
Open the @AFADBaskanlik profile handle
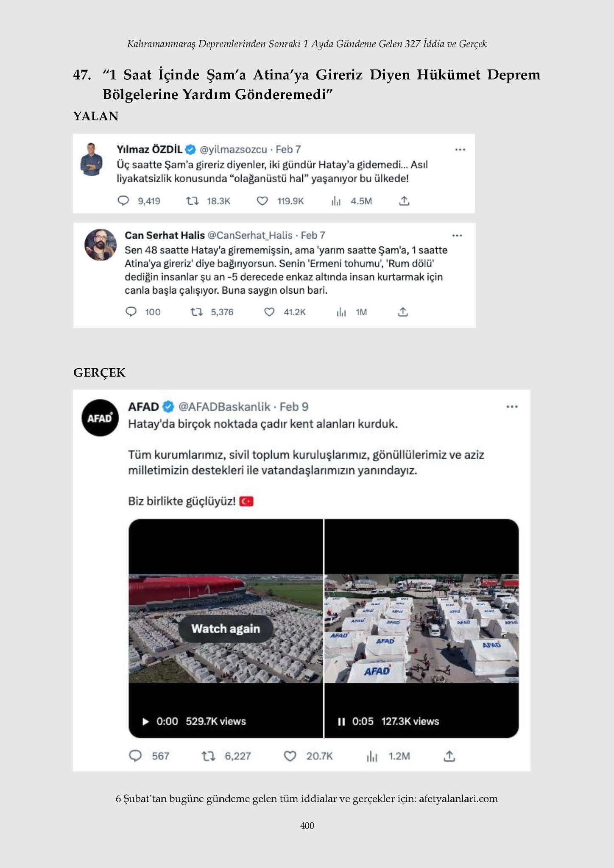(x=224, y=407)
